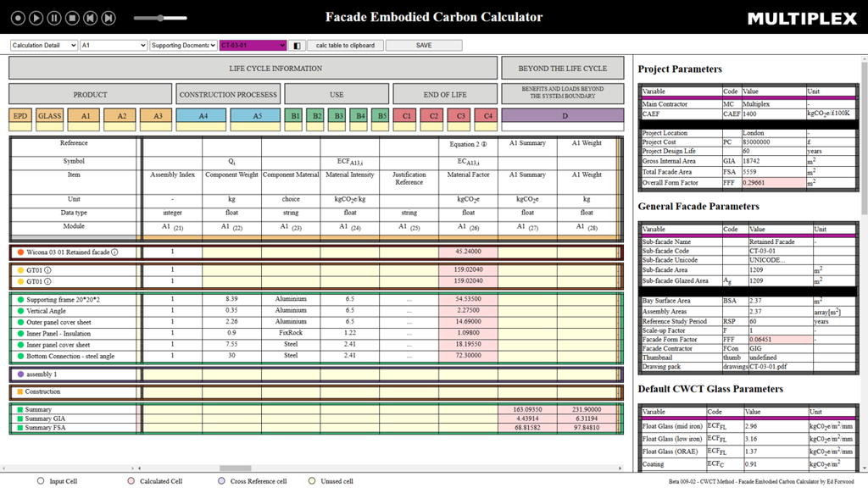Select the component weight cell 8.39

[x=232, y=299]
